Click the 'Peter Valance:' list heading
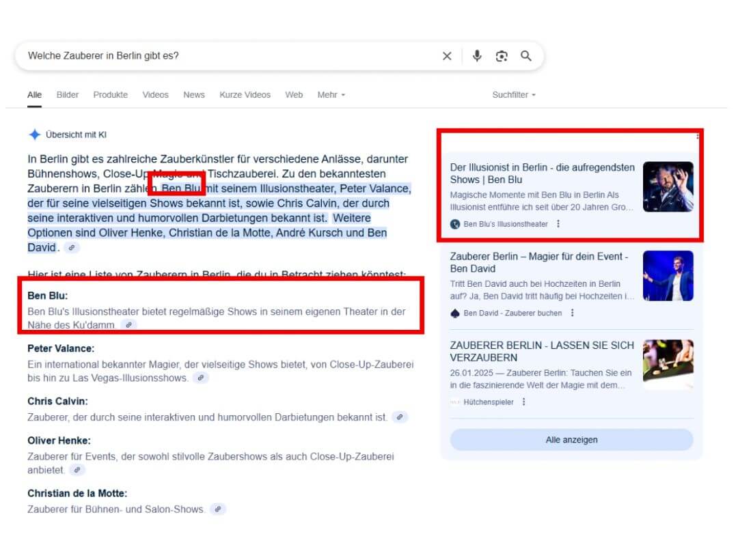The width and height of the screenshot is (738, 560). 61,348
